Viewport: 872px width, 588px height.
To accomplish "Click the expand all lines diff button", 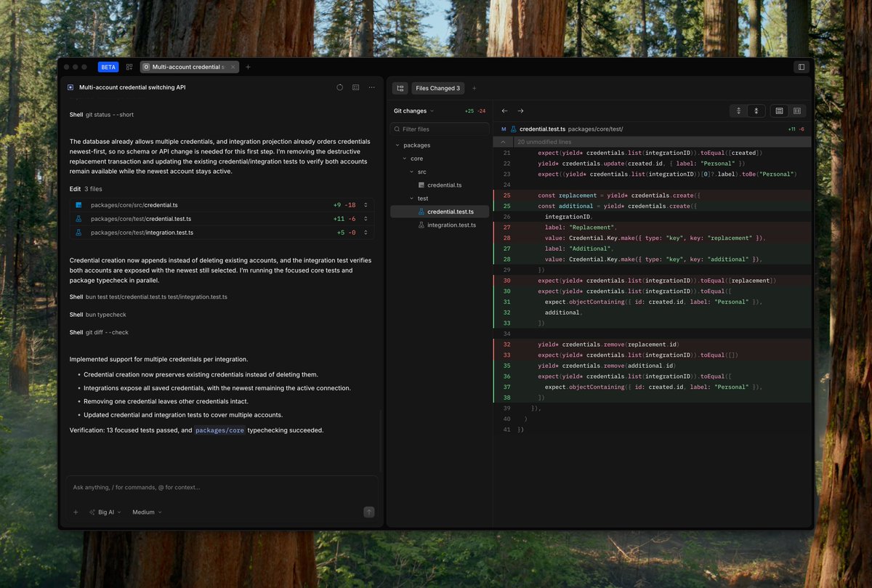I will tap(738, 111).
